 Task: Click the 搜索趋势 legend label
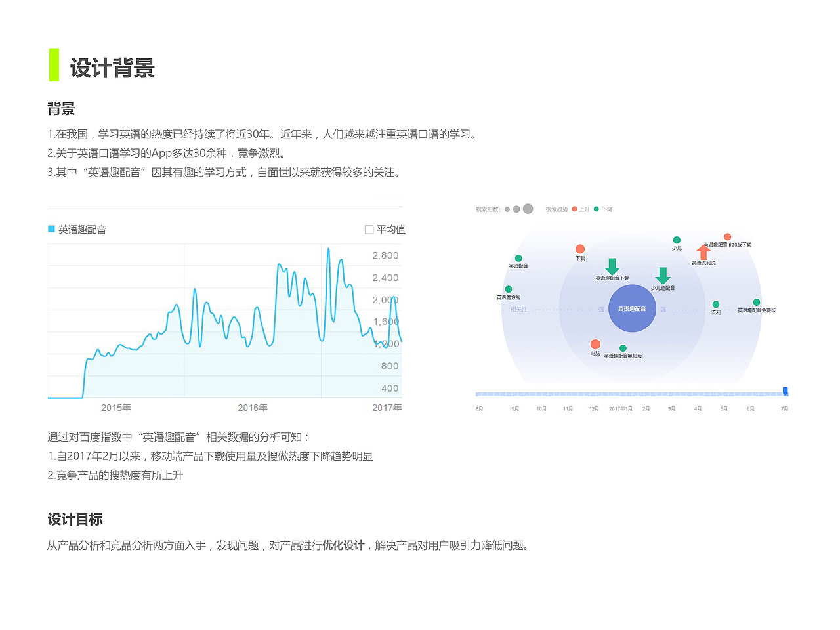tap(556, 209)
